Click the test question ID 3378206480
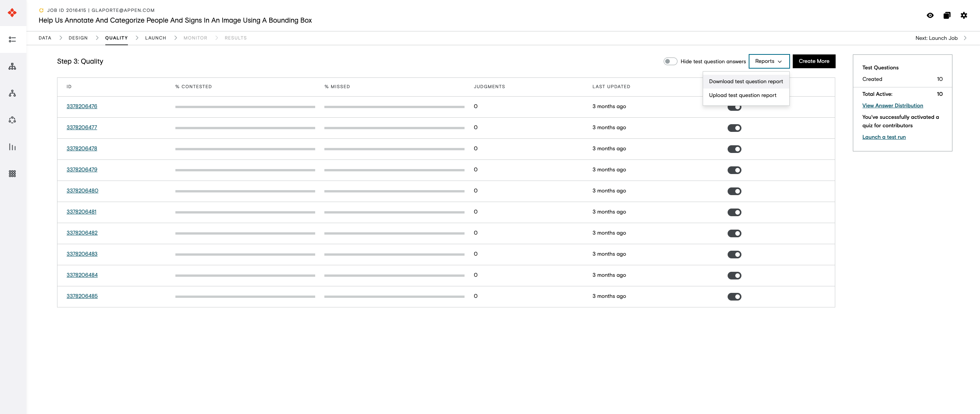This screenshot has height=414, width=980. click(x=82, y=190)
